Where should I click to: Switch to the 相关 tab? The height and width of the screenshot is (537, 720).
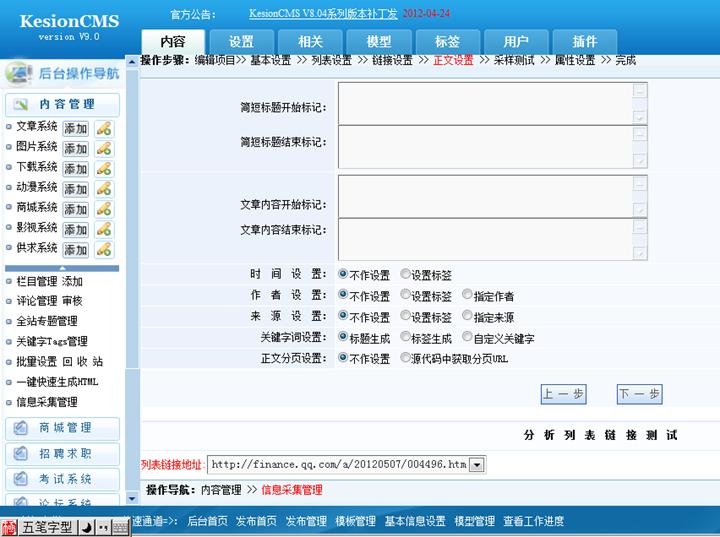coord(310,42)
